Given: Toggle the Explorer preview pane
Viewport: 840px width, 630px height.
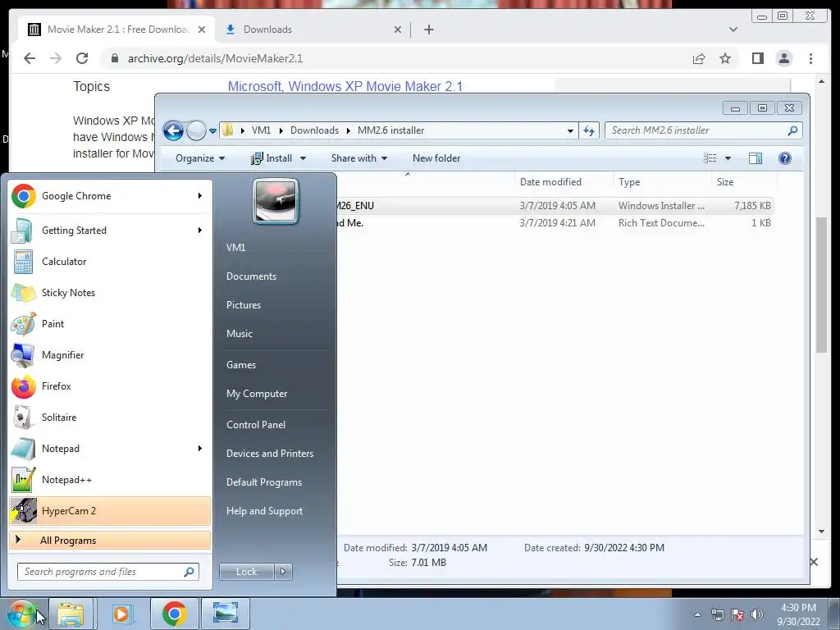Looking at the screenshot, I should 756,158.
